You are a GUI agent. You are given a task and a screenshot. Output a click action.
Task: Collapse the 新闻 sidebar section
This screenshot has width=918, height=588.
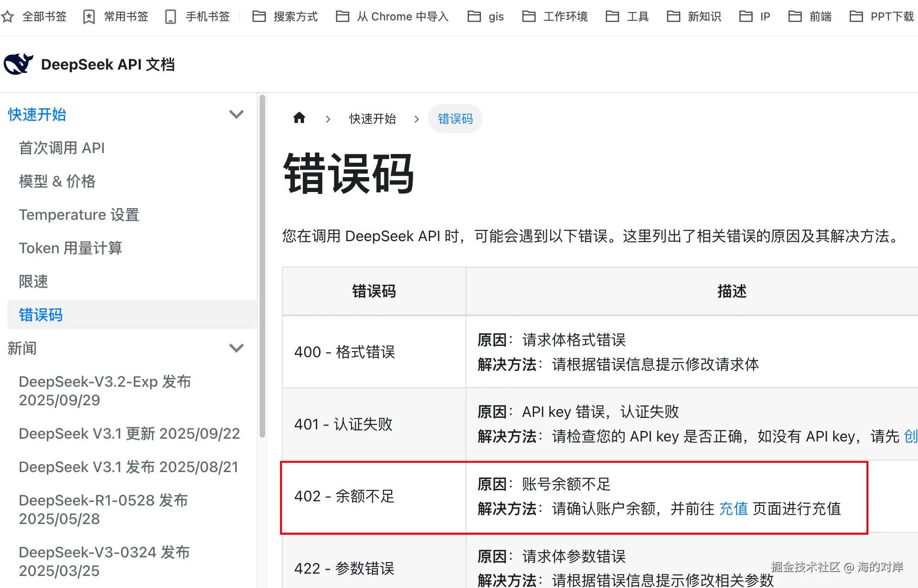click(236, 348)
